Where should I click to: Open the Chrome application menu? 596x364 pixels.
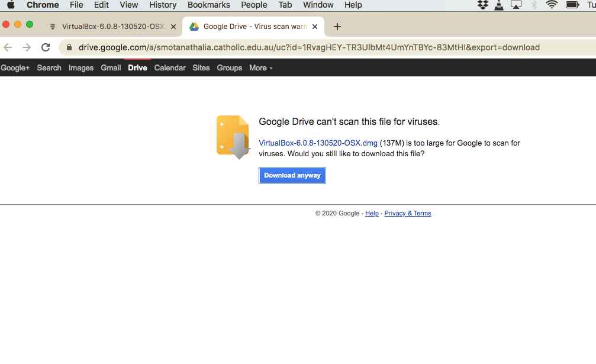(43, 5)
